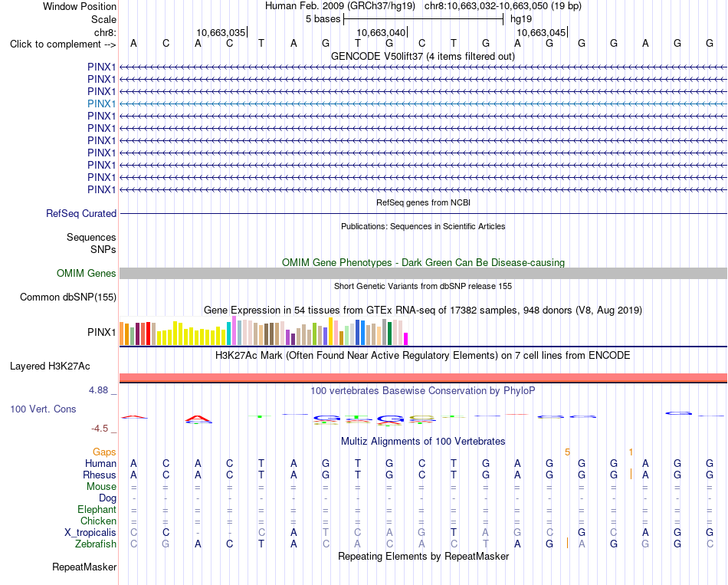Click the 'Sequences' track label
Viewport: 728px width, 585px height.
tap(91, 237)
